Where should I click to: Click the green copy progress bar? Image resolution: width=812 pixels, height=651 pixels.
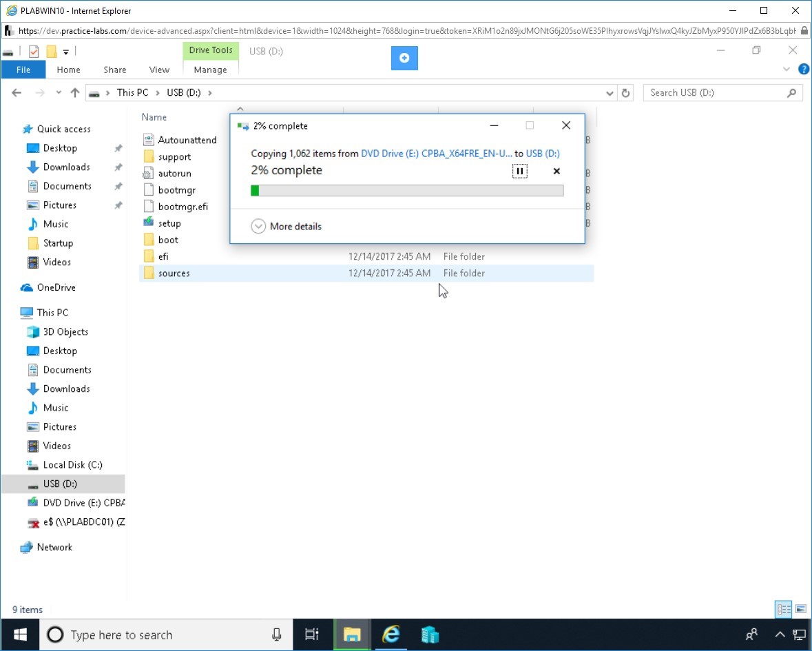point(407,191)
